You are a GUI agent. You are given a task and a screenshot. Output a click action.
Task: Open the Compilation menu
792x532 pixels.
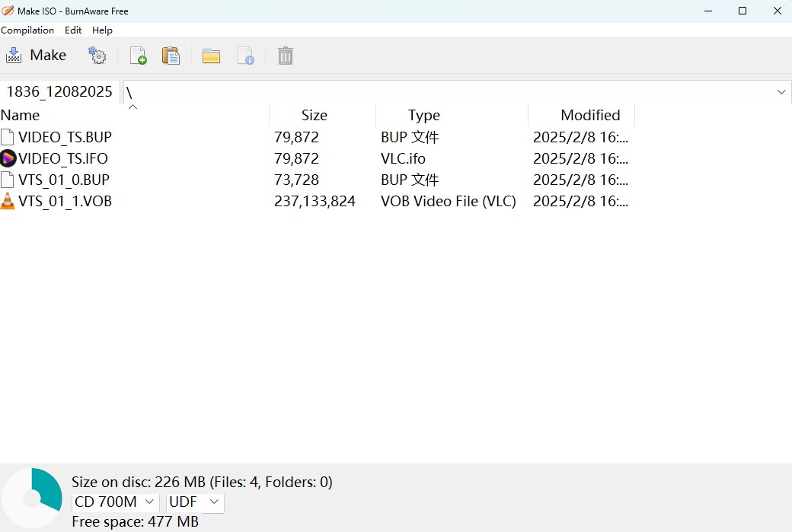tap(27, 30)
